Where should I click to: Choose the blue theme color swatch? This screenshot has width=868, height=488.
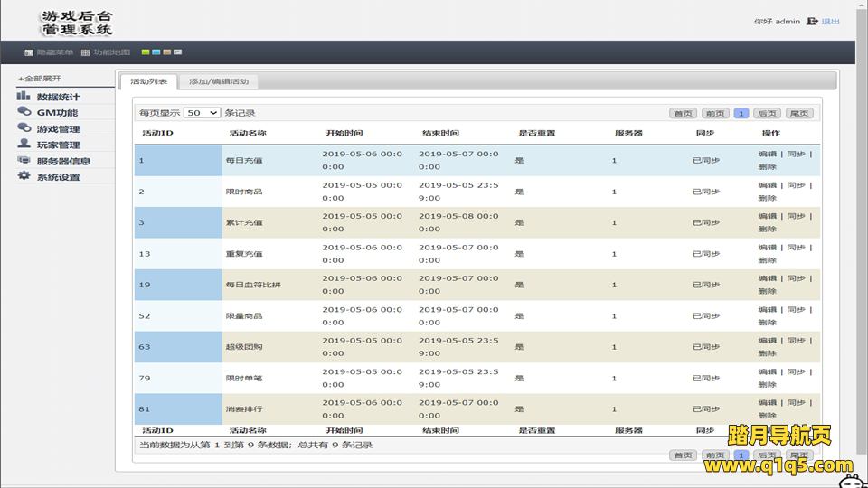click(156, 52)
